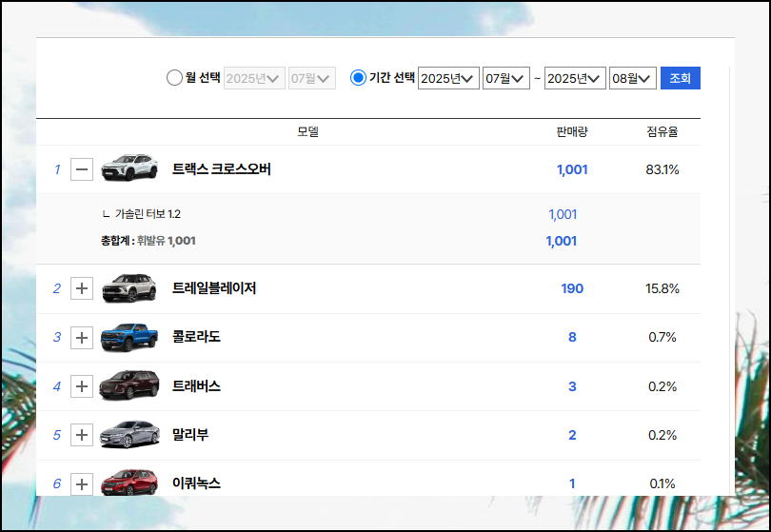This screenshot has height=532, width=771.
Task: Open the period end month 08월 dropdown
Action: point(632,78)
